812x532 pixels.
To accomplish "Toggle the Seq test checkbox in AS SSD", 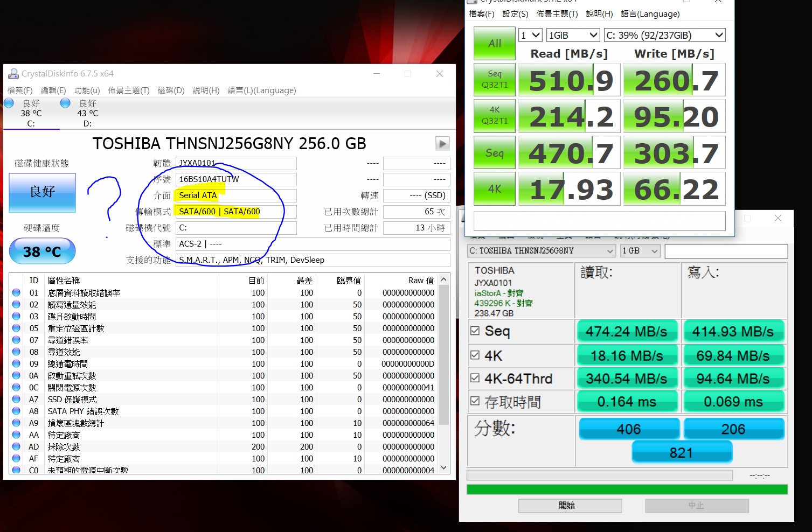I will 475,331.
